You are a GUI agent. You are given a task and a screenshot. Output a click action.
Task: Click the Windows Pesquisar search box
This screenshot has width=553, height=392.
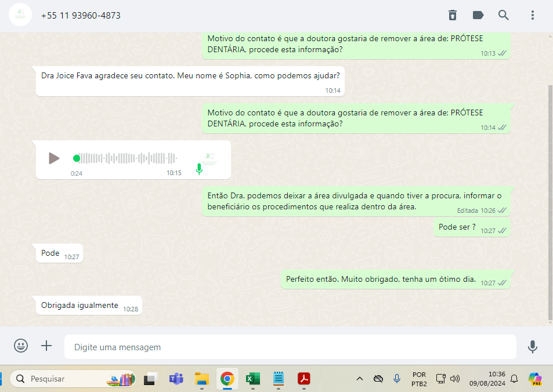(x=73, y=379)
